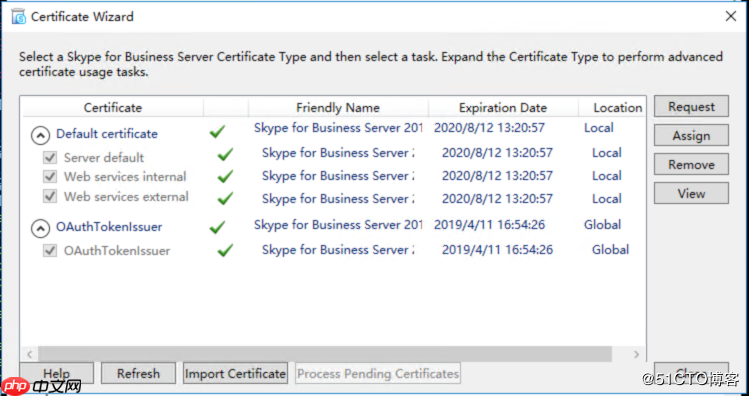This screenshot has height=396, width=749.
Task: Click Global location in OAuthTokenIssuer parent row
Action: (602, 225)
